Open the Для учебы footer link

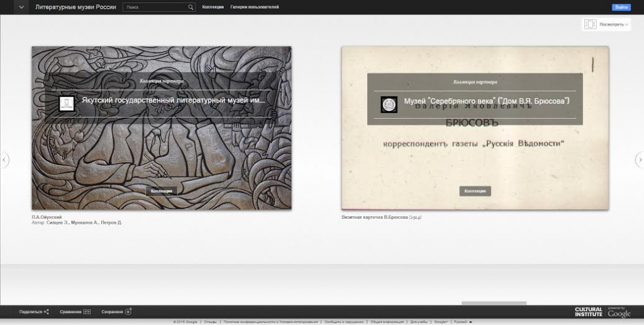[419, 322]
